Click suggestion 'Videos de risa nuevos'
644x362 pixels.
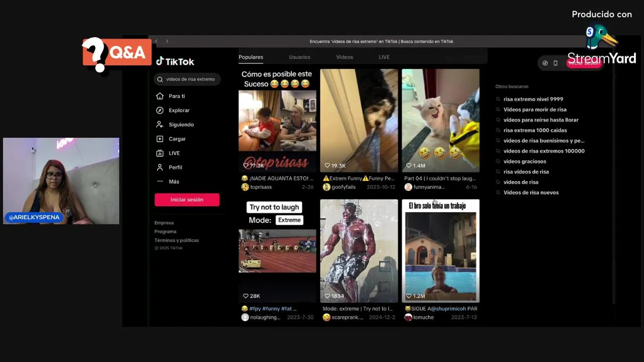coord(531,193)
